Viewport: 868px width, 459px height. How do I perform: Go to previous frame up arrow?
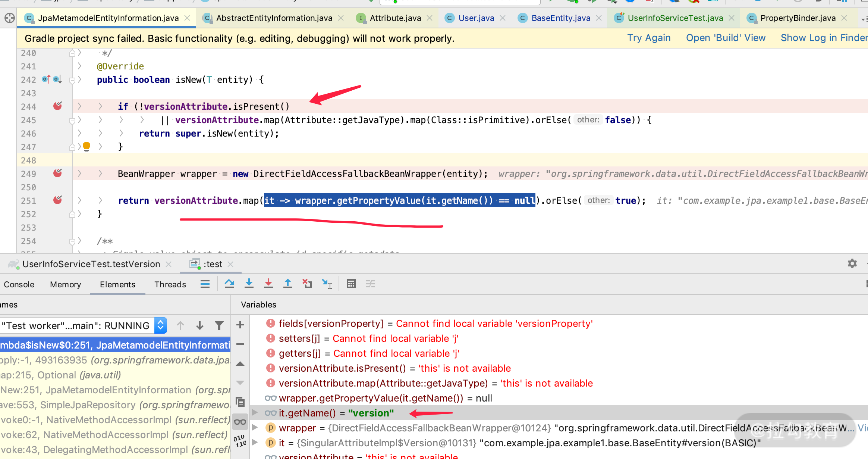pos(180,325)
